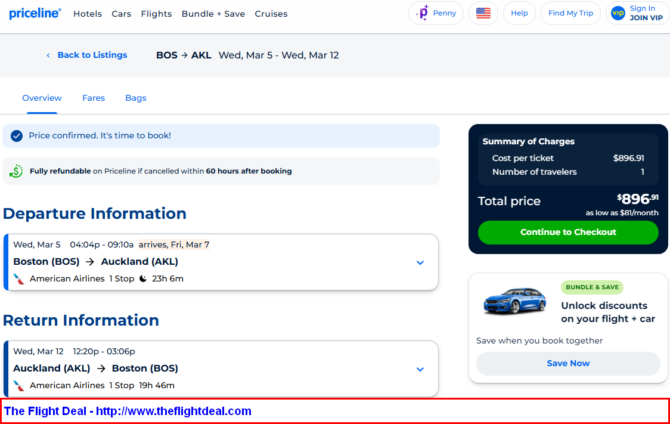Switch to the Fares tab
The width and height of the screenshot is (670, 424).
click(x=94, y=98)
